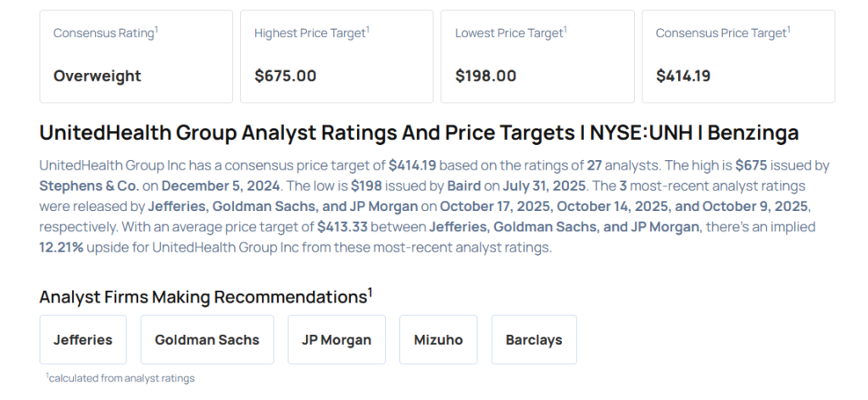Click the Jefferies analyst firm button

tap(83, 340)
